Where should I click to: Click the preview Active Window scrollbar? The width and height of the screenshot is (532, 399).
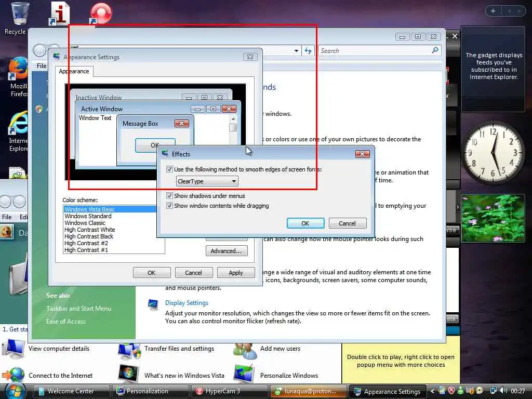tap(233, 129)
